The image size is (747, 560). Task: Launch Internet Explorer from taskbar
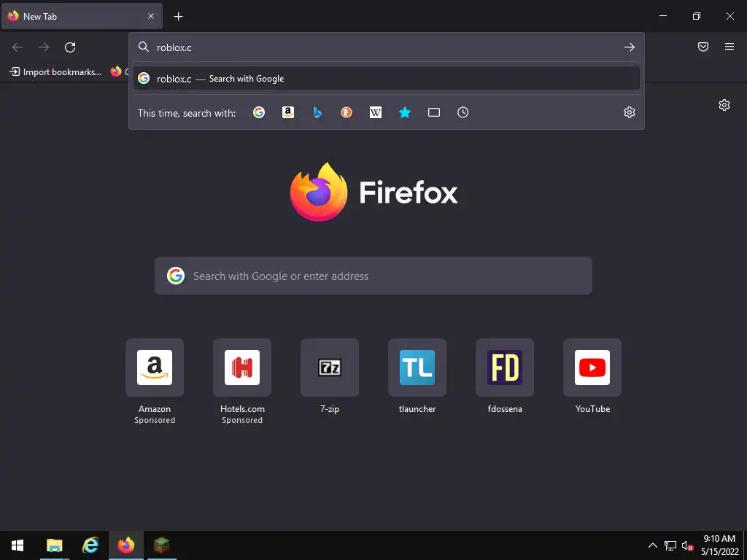click(90, 545)
